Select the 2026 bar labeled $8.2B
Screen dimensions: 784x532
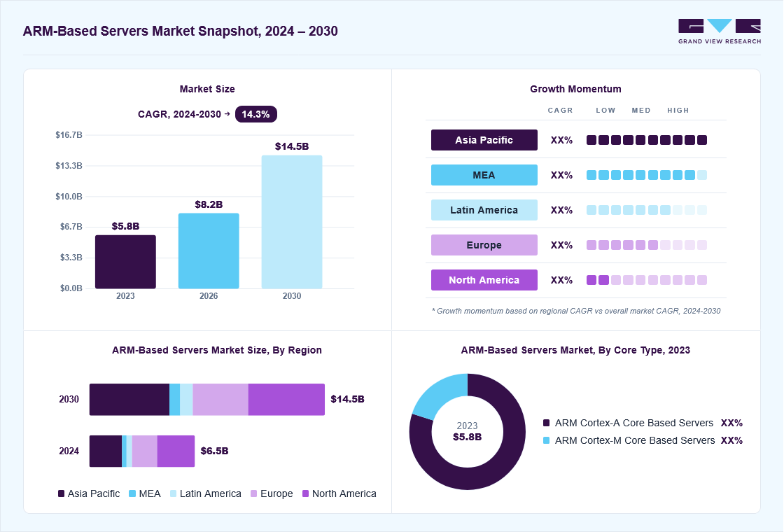[209, 251]
